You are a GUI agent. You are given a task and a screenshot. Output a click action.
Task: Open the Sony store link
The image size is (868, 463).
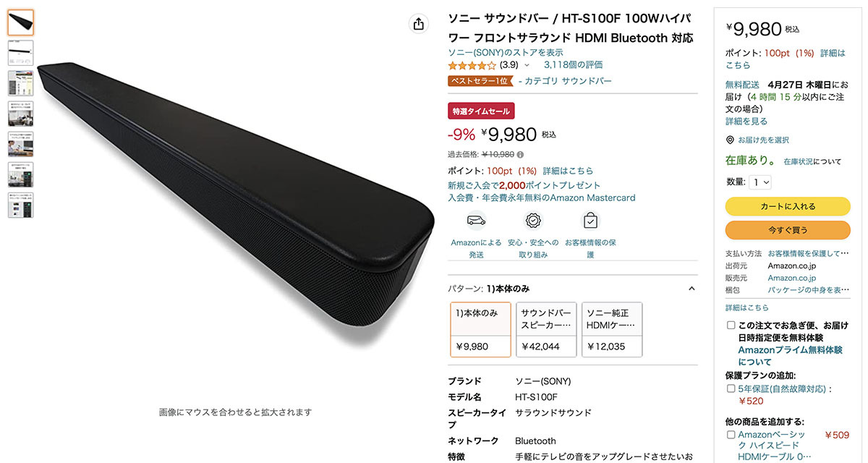[506, 52]
